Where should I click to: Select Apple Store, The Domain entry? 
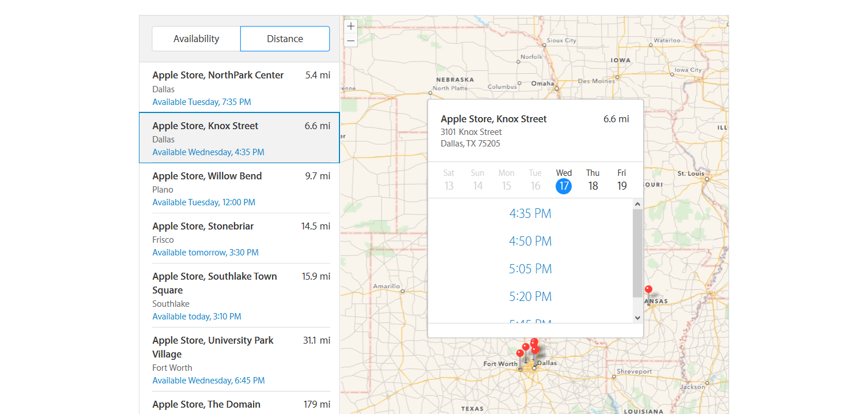[239, 404]
